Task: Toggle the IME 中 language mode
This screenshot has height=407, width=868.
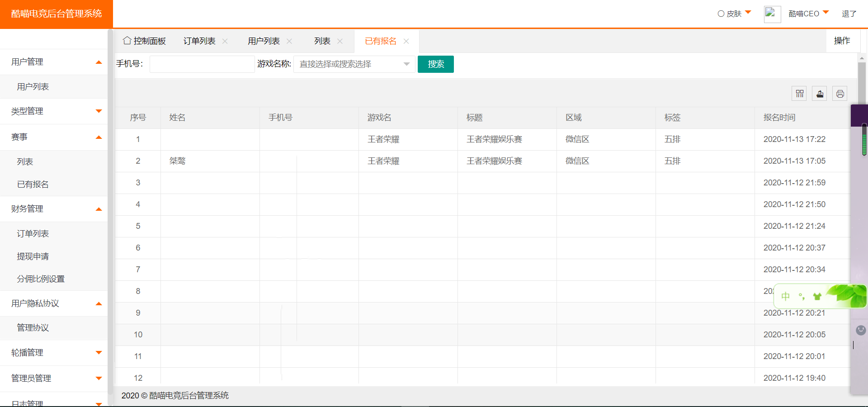Action: tap(786, 296)
